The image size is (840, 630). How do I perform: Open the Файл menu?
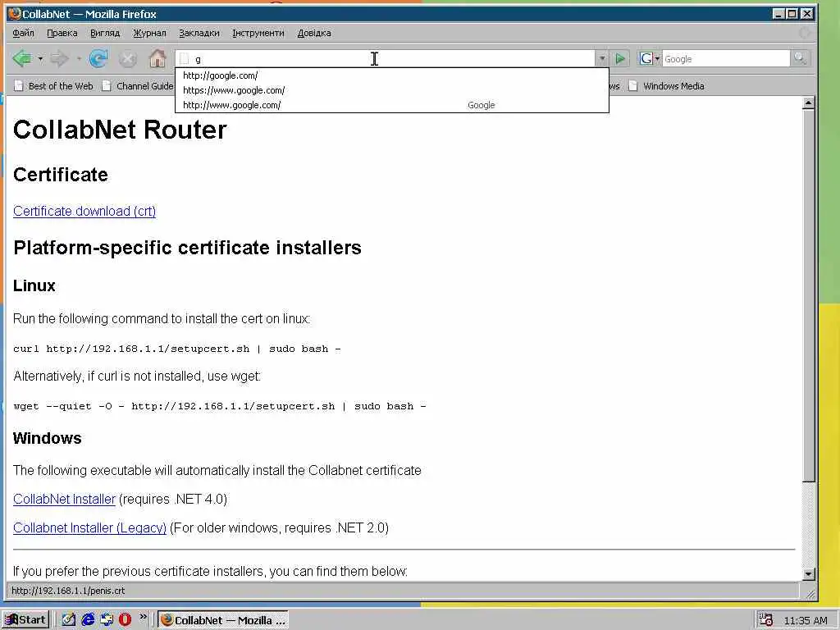point(24,33)
